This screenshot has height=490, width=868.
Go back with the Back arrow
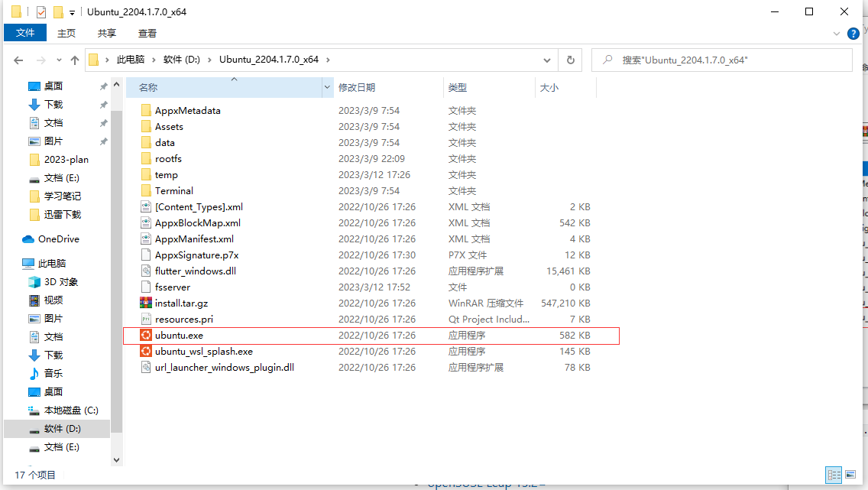tap(18, 60)
